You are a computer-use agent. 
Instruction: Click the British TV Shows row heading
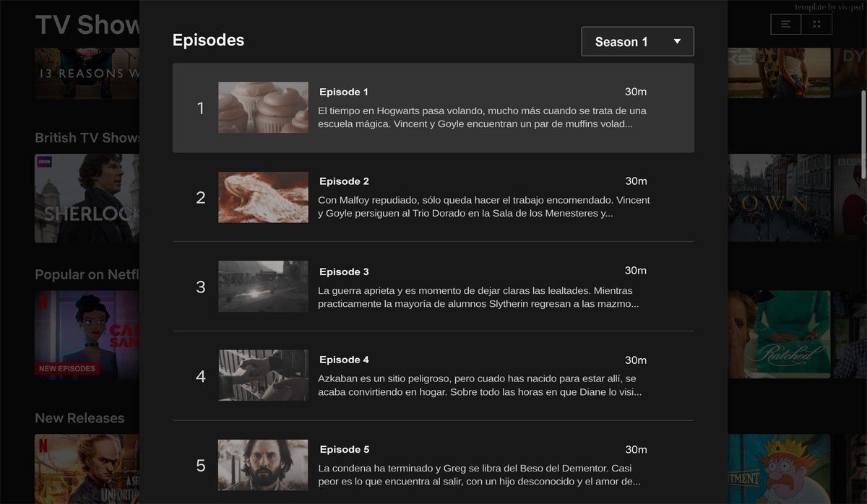87,138
